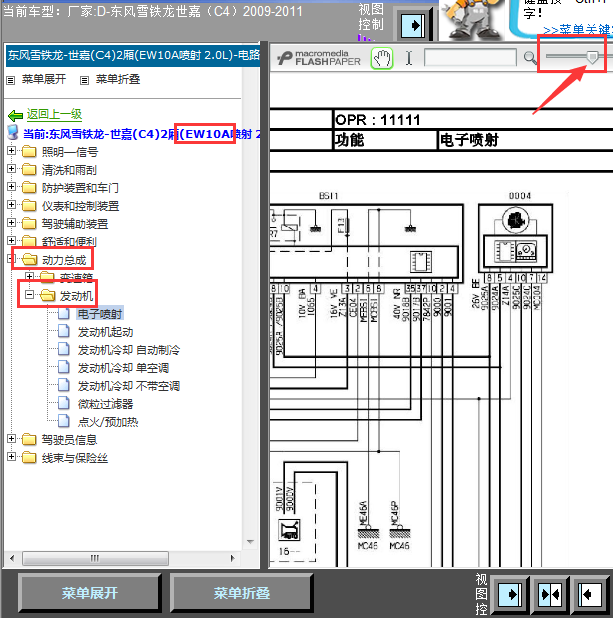613x618 pixels.
Task: Click the BSI1 label in the diagram
Action: (328, 196)
